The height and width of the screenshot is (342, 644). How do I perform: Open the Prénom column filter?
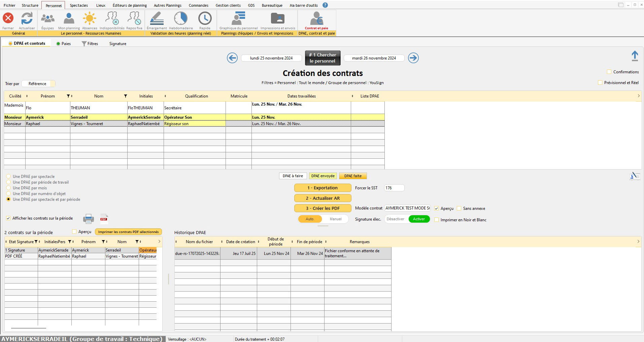click(x=68, y=96)
